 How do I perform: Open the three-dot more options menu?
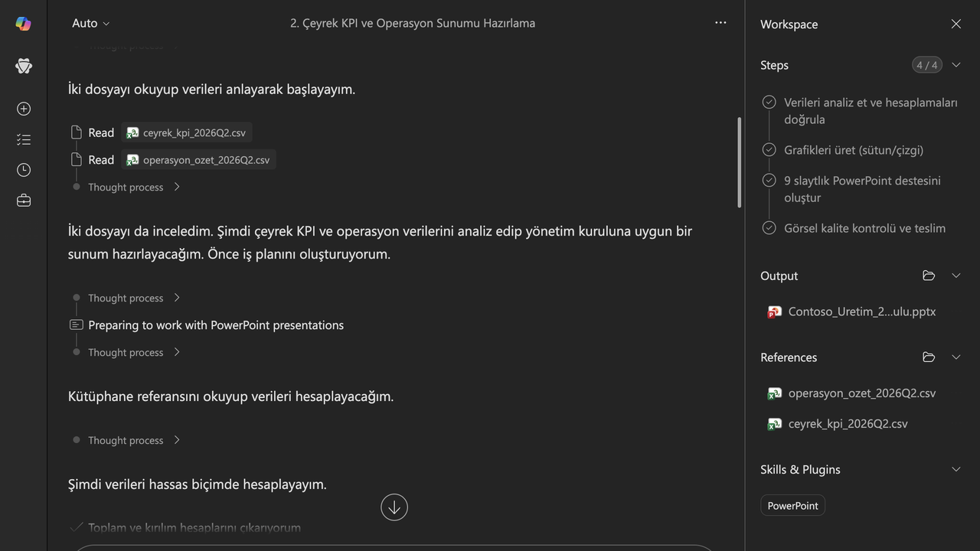pyautogui.click(x=720, y=23)
